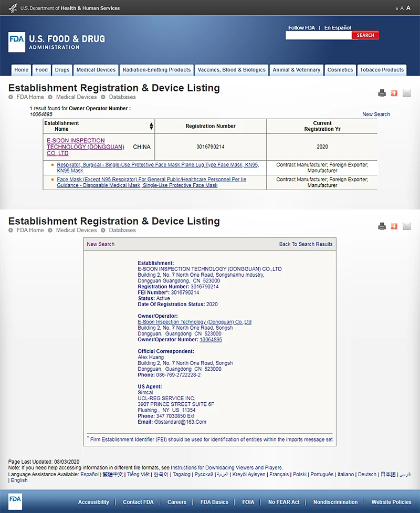
Task: Open footer Website Policies link
Action: [x=391, y=502]
